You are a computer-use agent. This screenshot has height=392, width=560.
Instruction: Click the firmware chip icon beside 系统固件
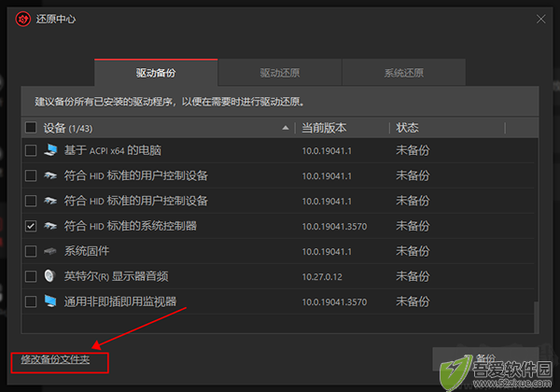[x=50, y=251]
